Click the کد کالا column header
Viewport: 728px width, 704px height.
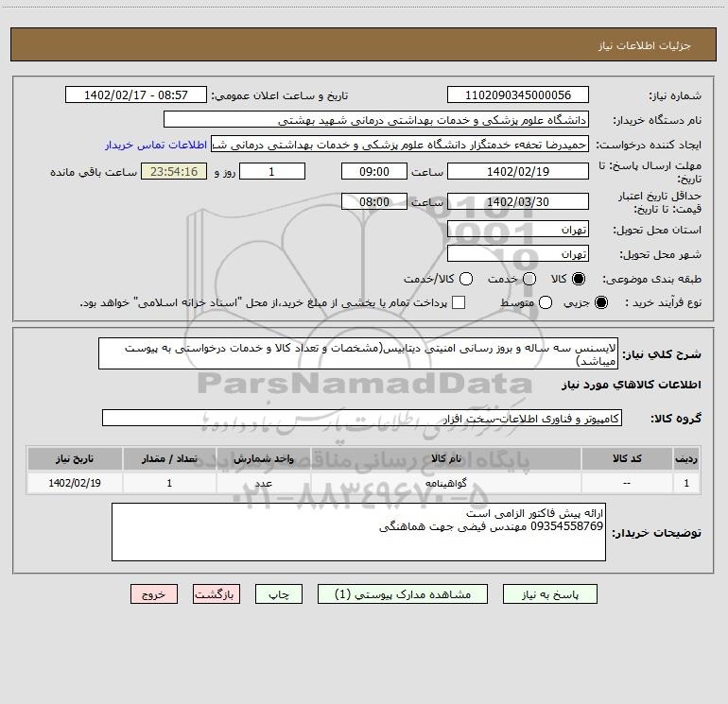(627, 458)
